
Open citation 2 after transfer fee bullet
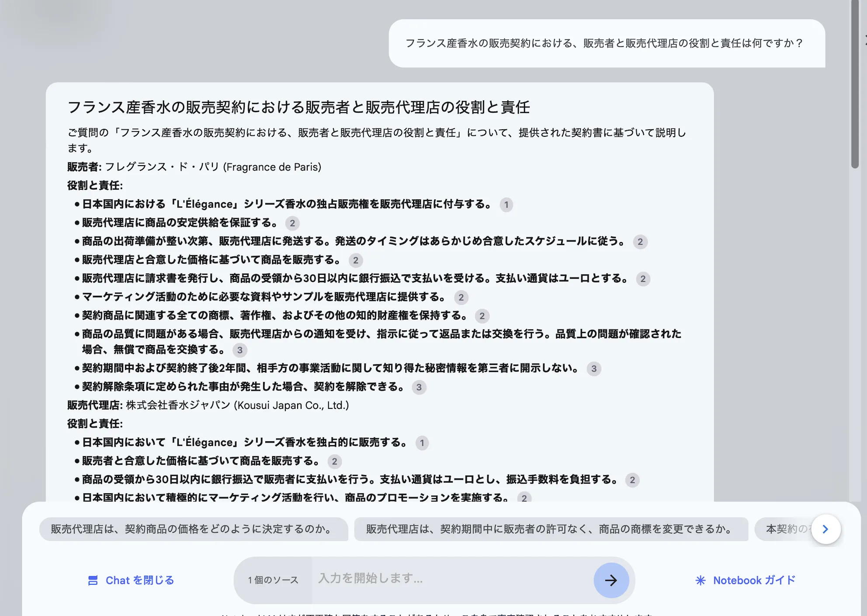tap(632, 480)
